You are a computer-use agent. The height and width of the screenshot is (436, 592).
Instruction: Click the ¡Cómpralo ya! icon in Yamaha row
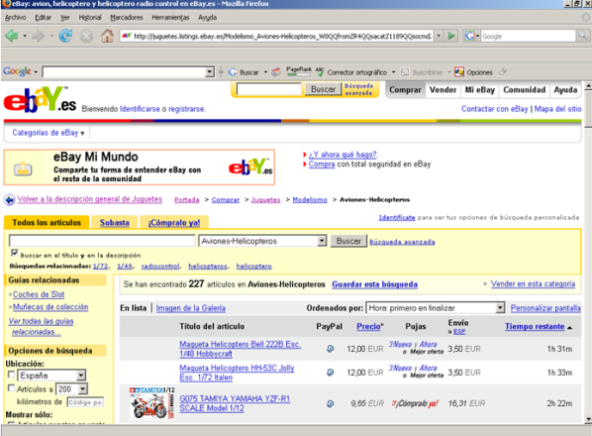click(415, 404)
